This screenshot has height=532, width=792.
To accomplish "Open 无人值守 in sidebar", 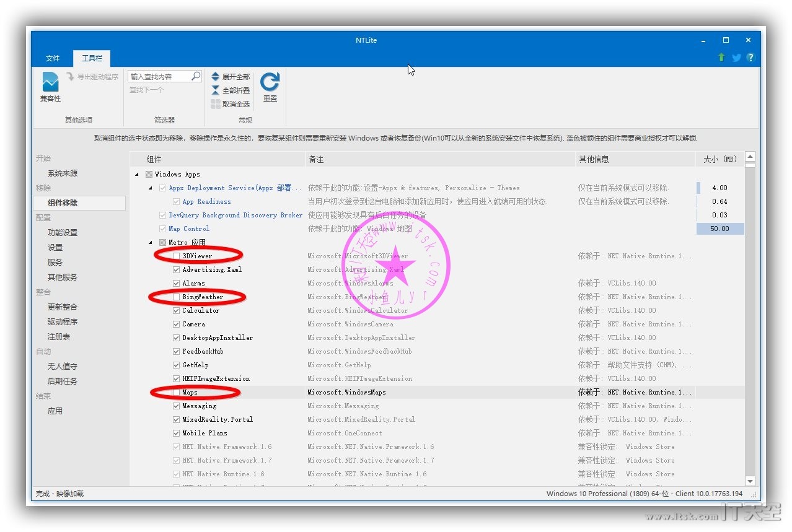I will [63, 367].
